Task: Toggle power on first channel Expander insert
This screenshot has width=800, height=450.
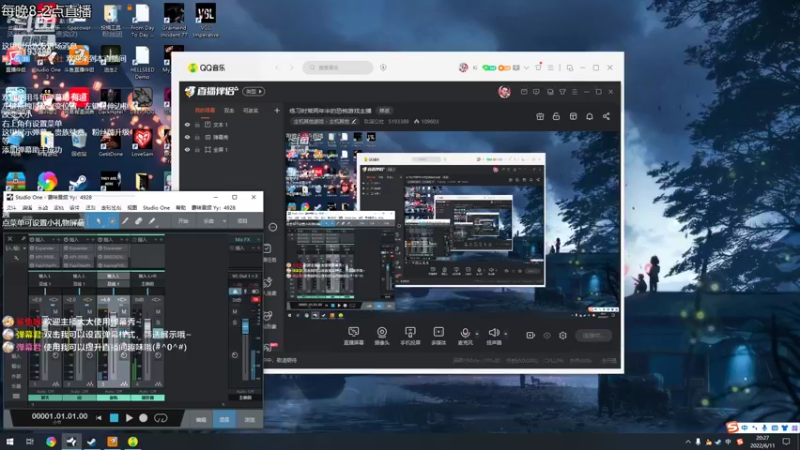Action: (32, 248)
